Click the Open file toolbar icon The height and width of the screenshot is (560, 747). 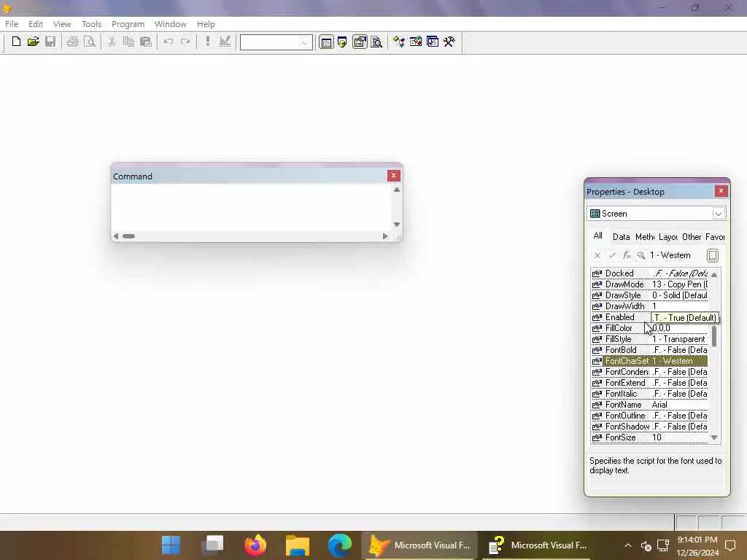pyautogui.click(x=33, y=42)
